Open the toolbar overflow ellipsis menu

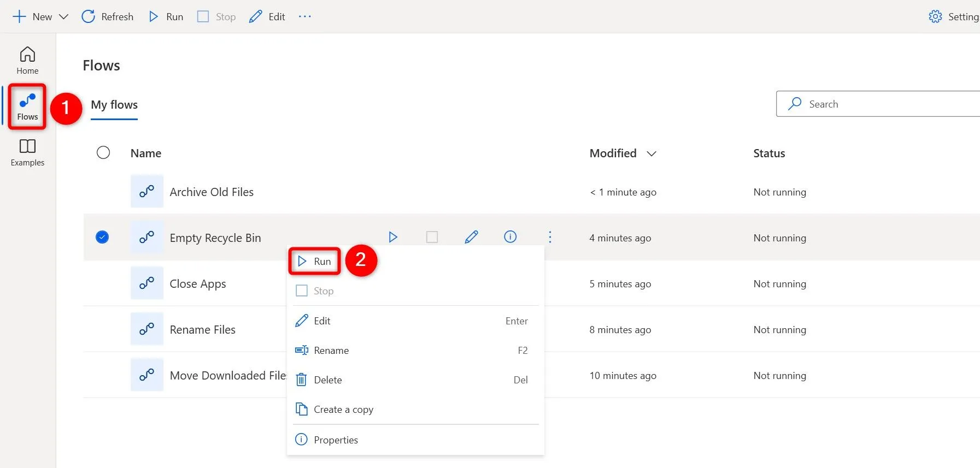click(304, 17)
